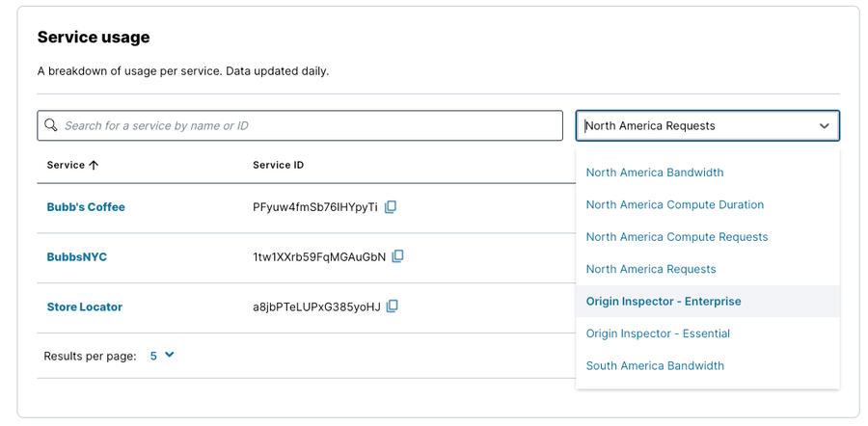This screenshot has width=868, height=426.
Task: Sort by the Service column arrow
Action: coord(94,165)
